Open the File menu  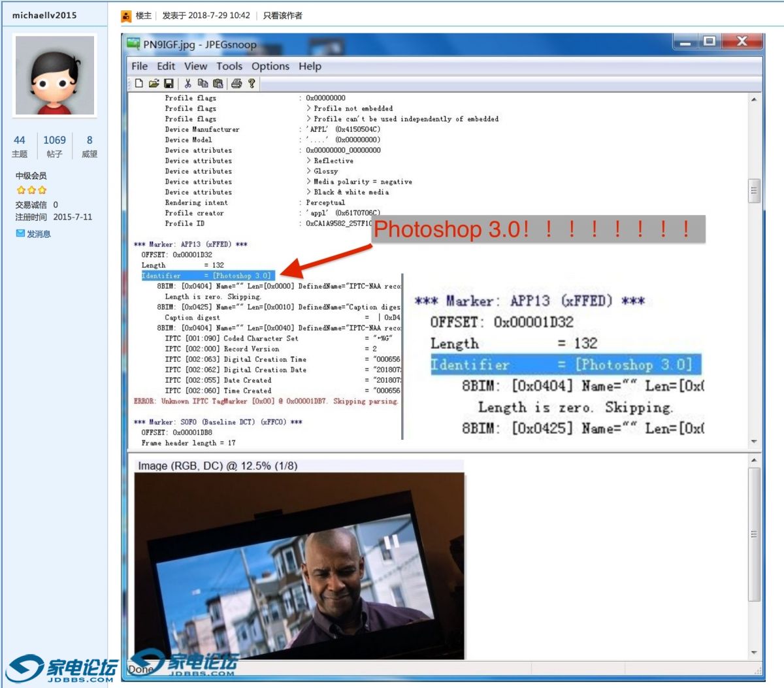click(x=139, y=66)
